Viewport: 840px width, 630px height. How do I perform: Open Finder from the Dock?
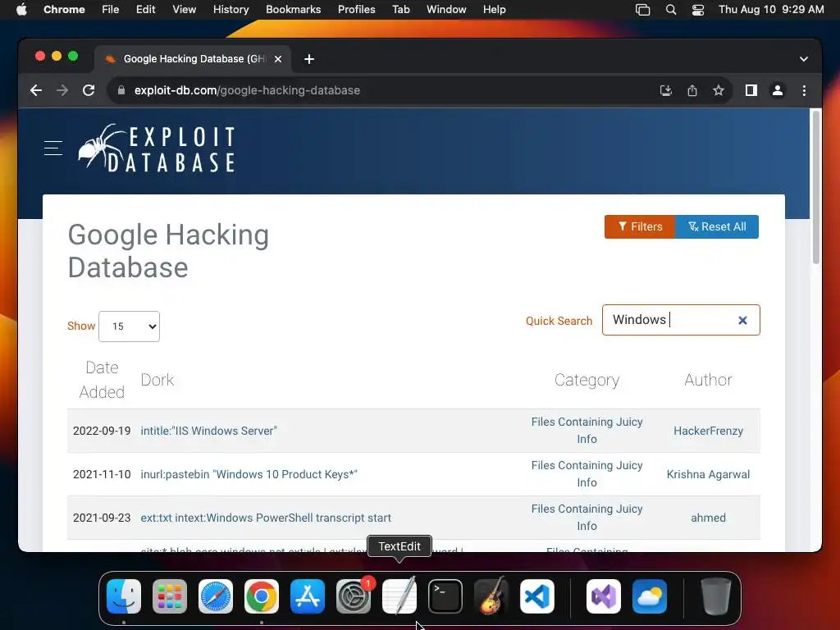coord(124,596)
